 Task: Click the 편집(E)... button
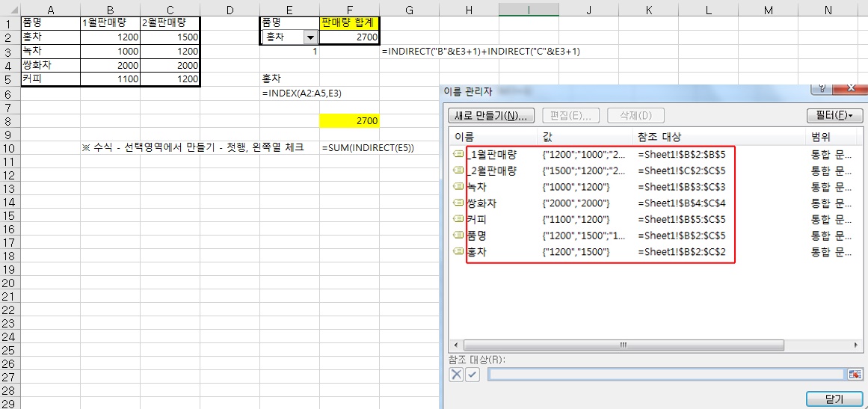point(570,115)
